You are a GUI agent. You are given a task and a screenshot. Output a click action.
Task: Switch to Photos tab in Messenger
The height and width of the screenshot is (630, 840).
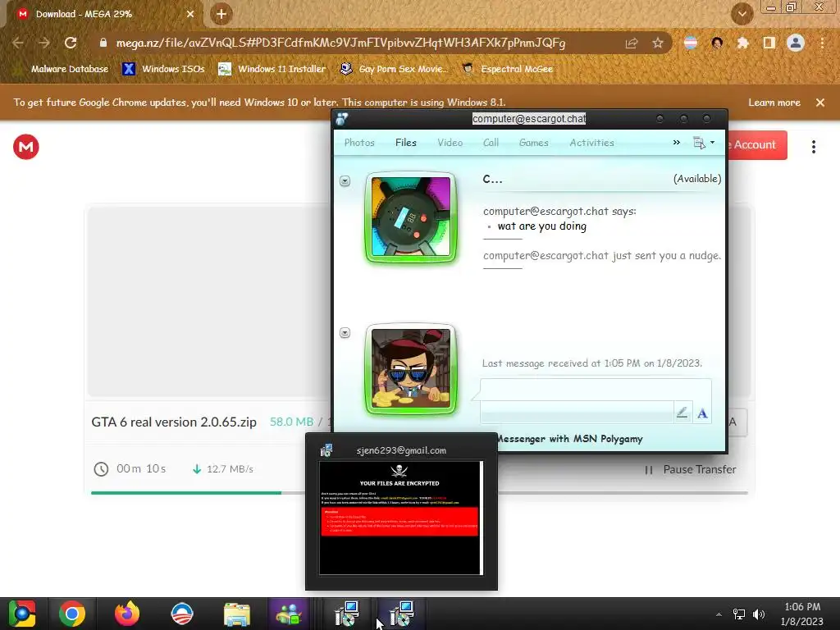pyautogui.click(x=359, y=143)
